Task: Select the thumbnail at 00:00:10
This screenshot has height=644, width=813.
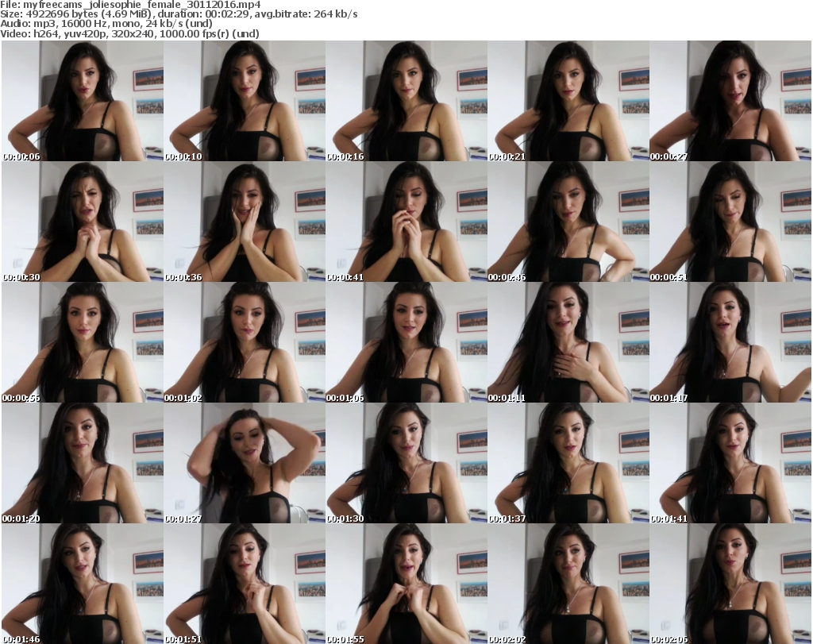Action: click(245, 101)
